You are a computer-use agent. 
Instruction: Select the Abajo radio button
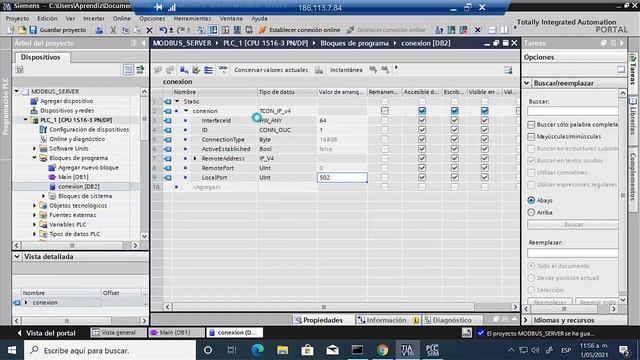coord(531,200)
